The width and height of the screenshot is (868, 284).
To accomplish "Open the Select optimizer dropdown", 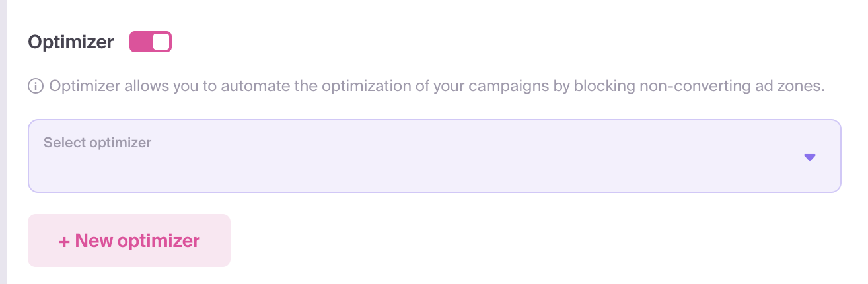I will (x=434, y=156).
